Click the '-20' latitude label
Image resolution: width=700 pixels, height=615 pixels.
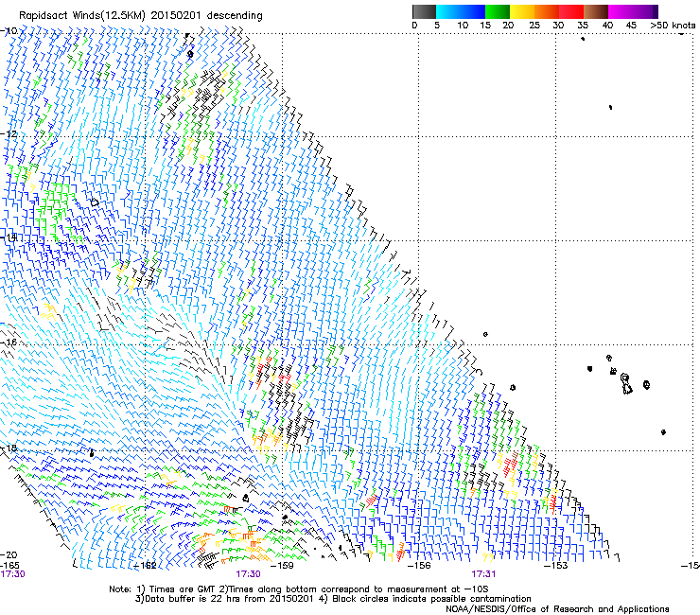9,554
